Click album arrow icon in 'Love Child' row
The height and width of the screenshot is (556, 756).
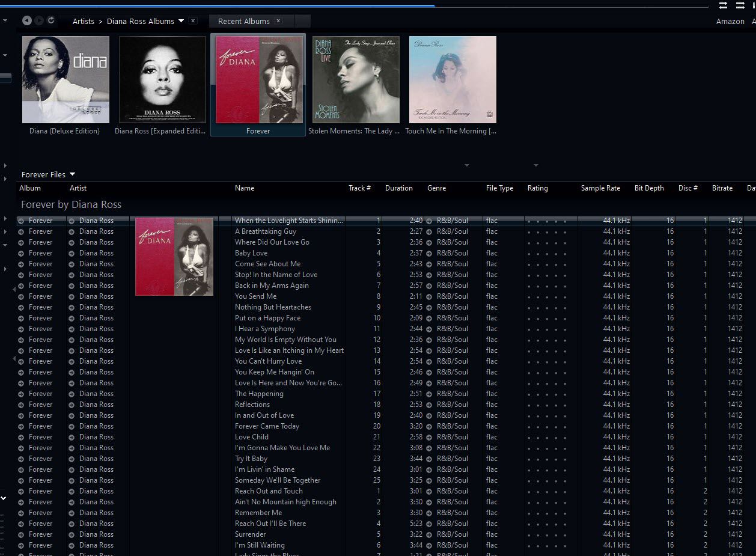click(21, 437)
